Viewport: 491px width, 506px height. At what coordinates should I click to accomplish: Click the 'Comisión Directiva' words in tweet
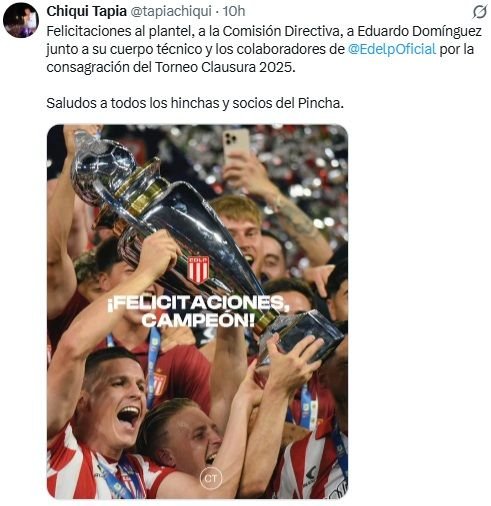coord(281,31)
